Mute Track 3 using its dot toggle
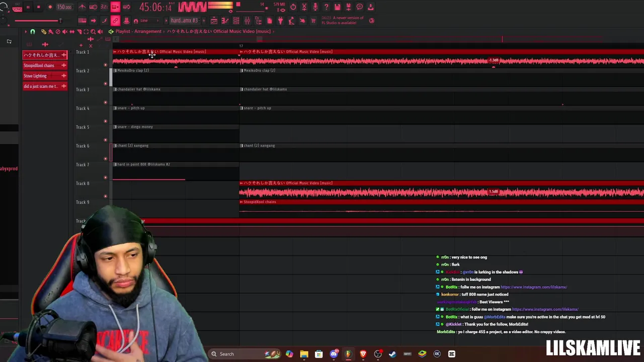644x362 pixels. pyautogui.click(x=105, y=103)
